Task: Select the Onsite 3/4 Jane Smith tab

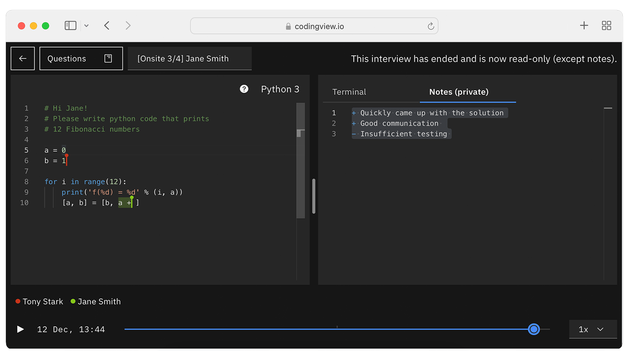Action: (190, 59)
